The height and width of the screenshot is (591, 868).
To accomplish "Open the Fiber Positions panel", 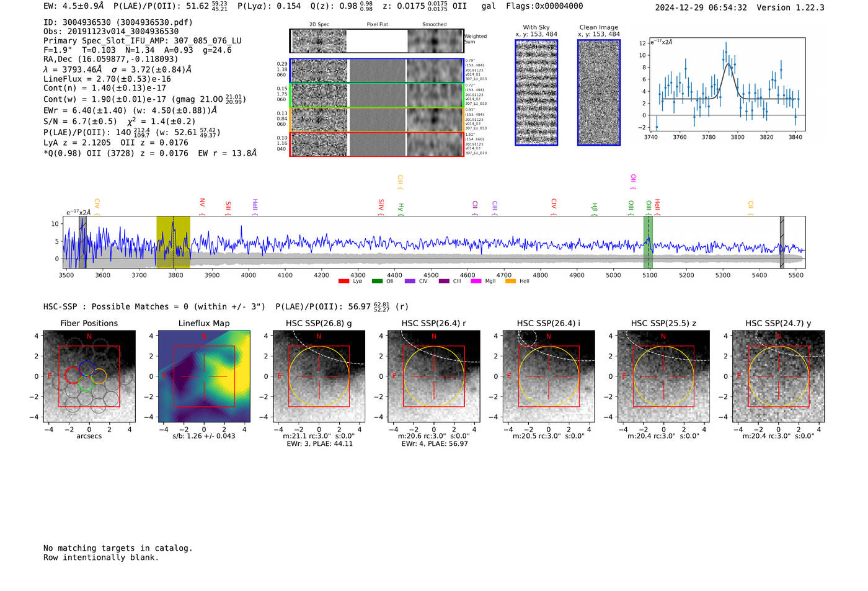I will 89,376.
